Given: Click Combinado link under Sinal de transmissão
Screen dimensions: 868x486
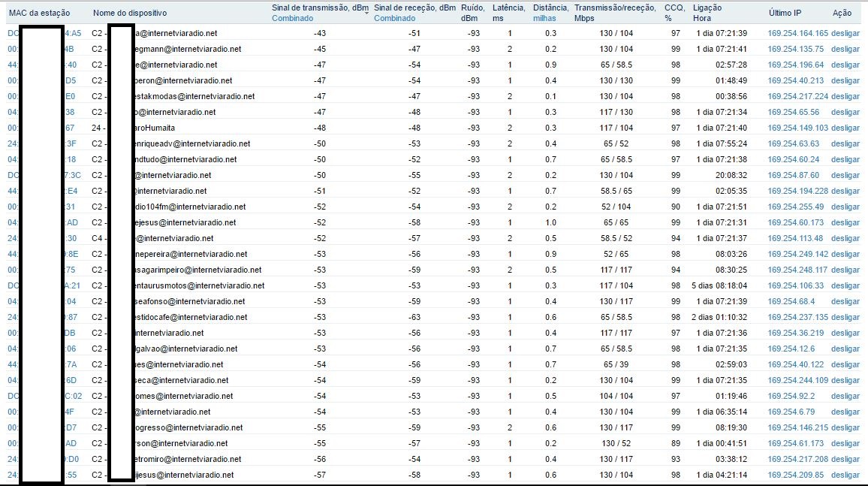Looking at the screenshot, I should [x=292, y=18].
